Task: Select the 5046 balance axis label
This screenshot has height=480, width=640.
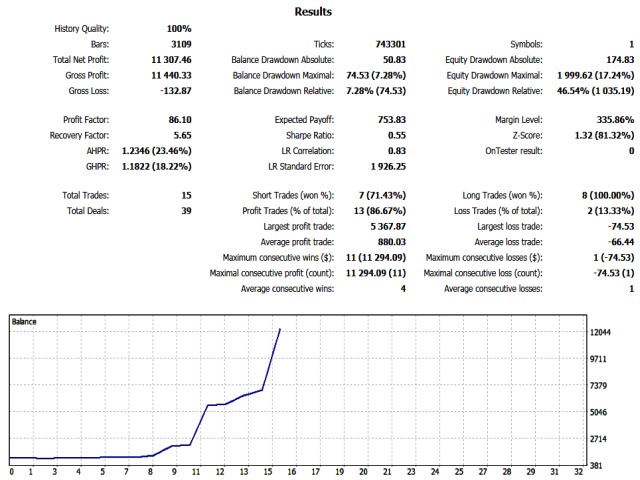Action: (x=598, y=412)
